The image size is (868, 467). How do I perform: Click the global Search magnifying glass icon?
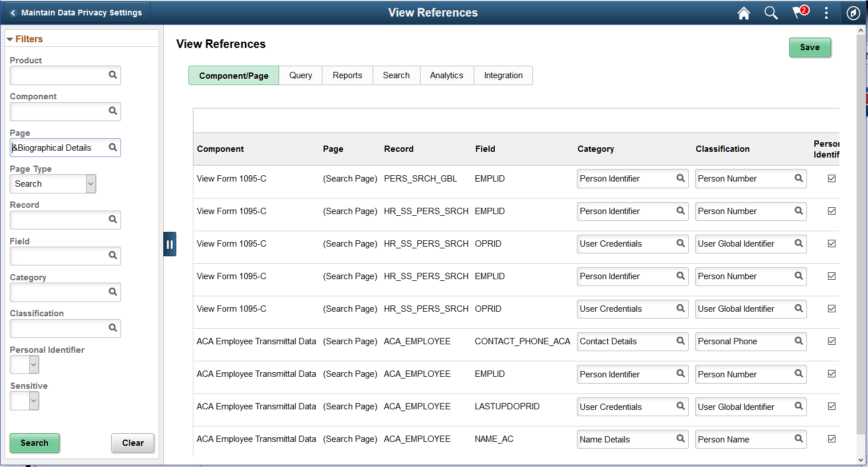coord(771,13)
